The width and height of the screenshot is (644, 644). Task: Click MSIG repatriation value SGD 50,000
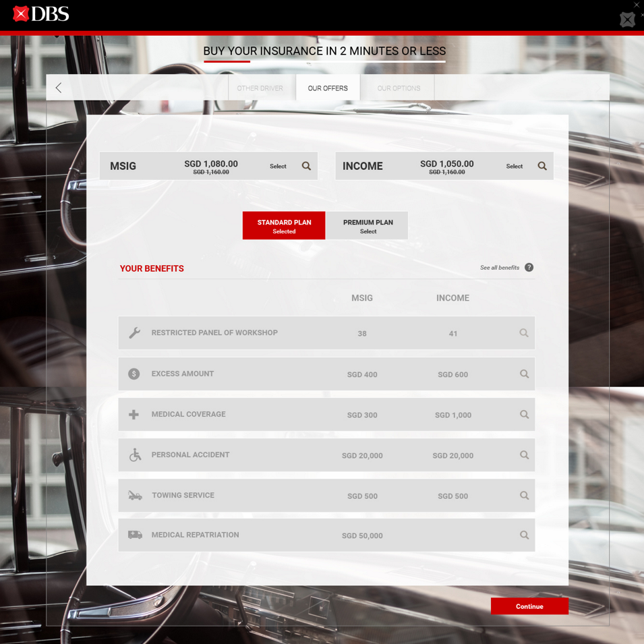362,536
